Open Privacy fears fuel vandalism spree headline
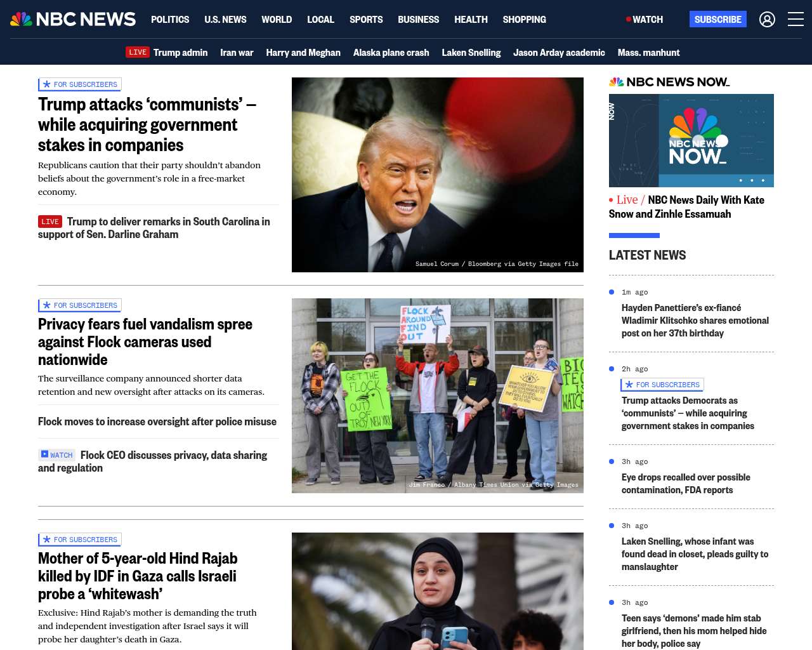812x650 pixels. (145, 342)
